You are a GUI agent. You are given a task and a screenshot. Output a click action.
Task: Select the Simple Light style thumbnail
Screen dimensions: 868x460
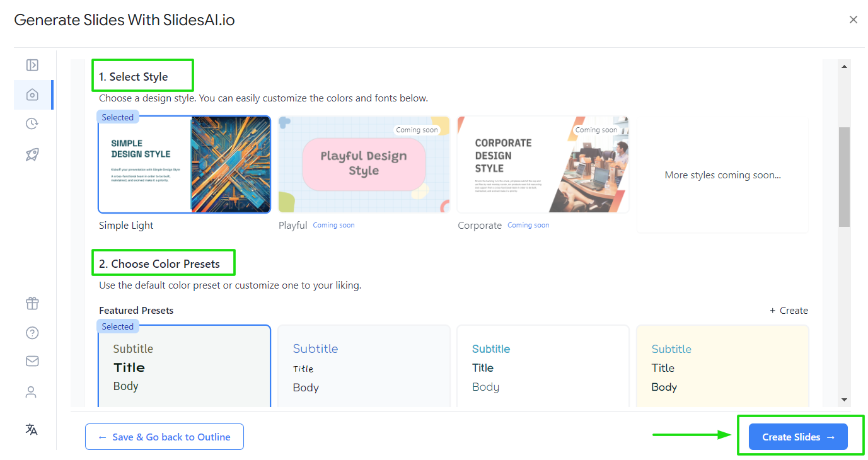point(185,164)
